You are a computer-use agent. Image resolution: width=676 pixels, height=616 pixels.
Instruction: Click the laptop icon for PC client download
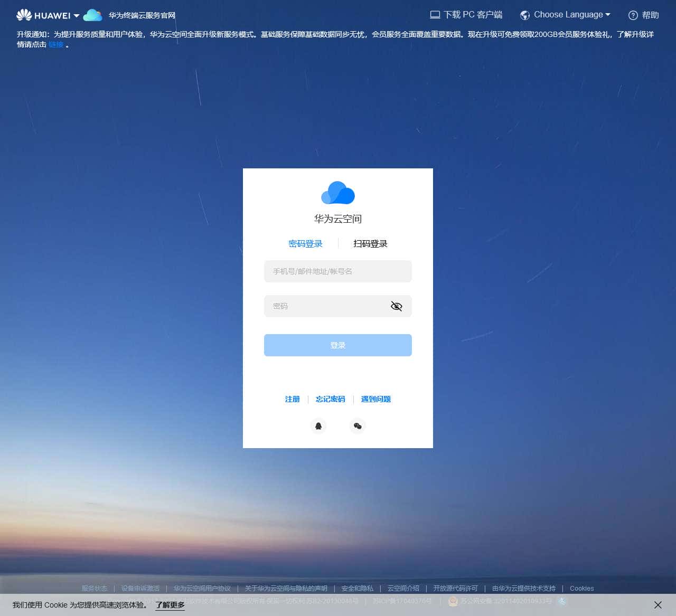pos(435,15)
